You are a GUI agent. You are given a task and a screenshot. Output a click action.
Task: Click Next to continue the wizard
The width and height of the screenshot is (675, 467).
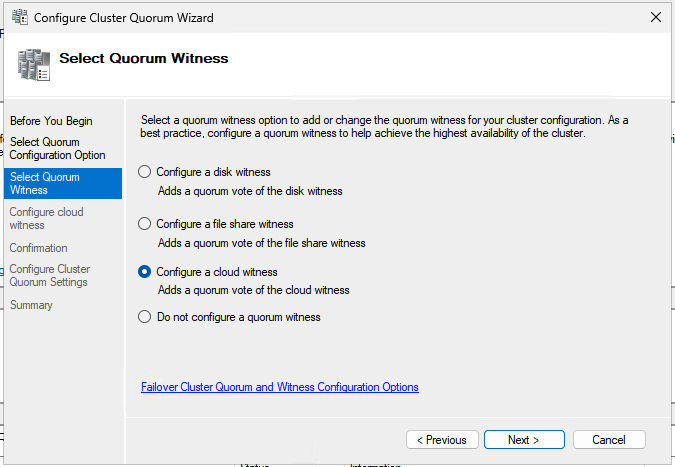(524, 440)
